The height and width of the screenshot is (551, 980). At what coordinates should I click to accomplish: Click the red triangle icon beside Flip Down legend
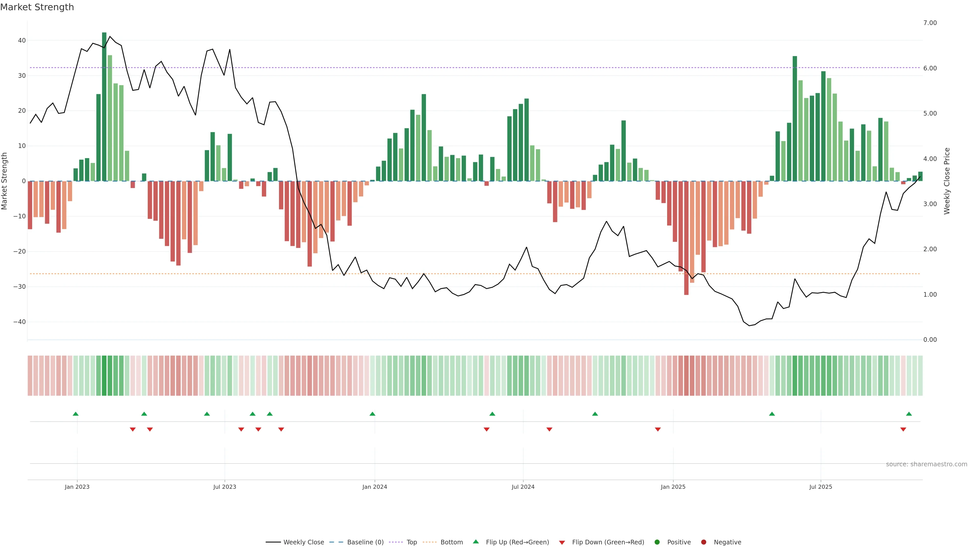click(x=562, y=543)
